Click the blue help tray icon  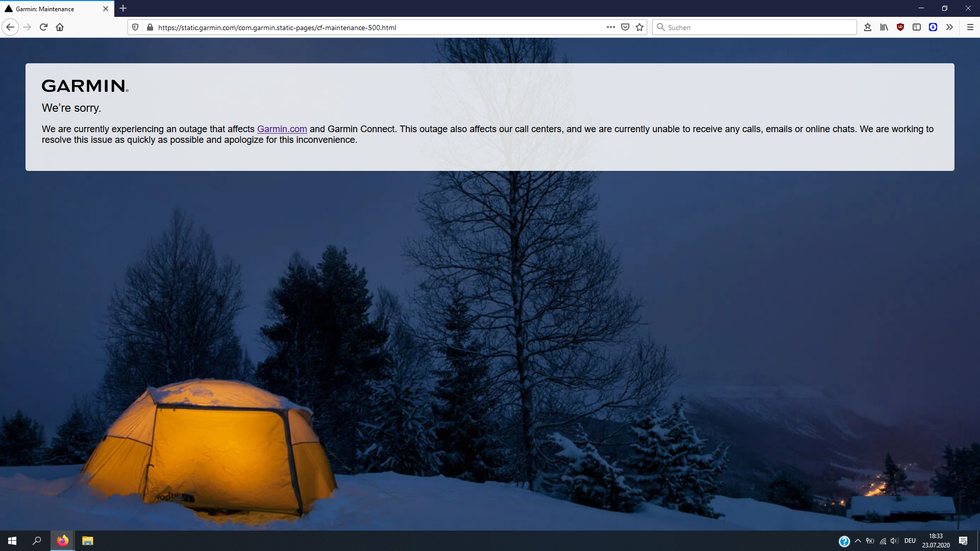(844, 541)
